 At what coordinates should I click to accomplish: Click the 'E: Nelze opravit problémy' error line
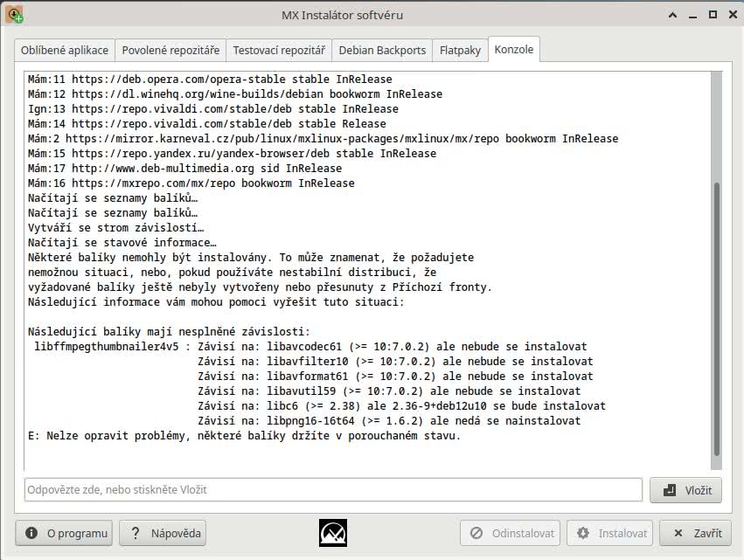coord(245,435)
